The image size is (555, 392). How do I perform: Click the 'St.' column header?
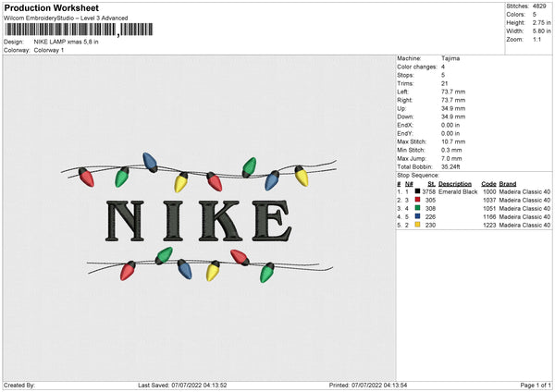(x=431, y=184)
